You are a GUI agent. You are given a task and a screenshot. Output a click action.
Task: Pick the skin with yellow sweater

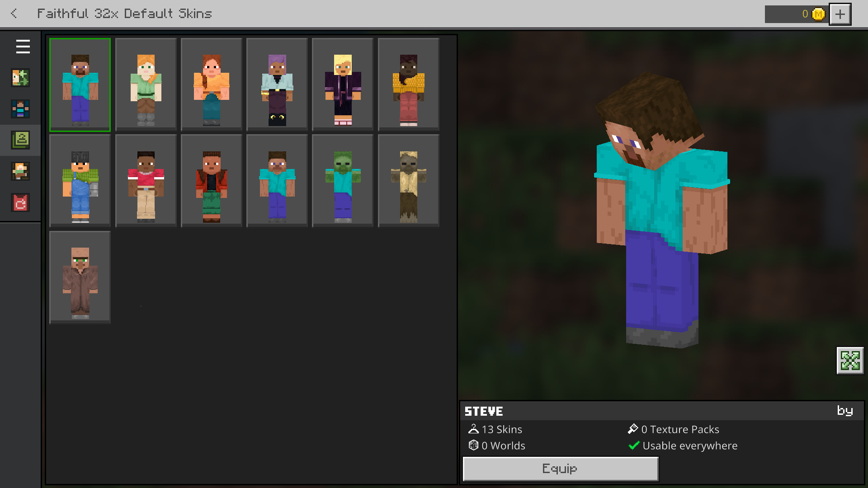(x=408, y=85)
